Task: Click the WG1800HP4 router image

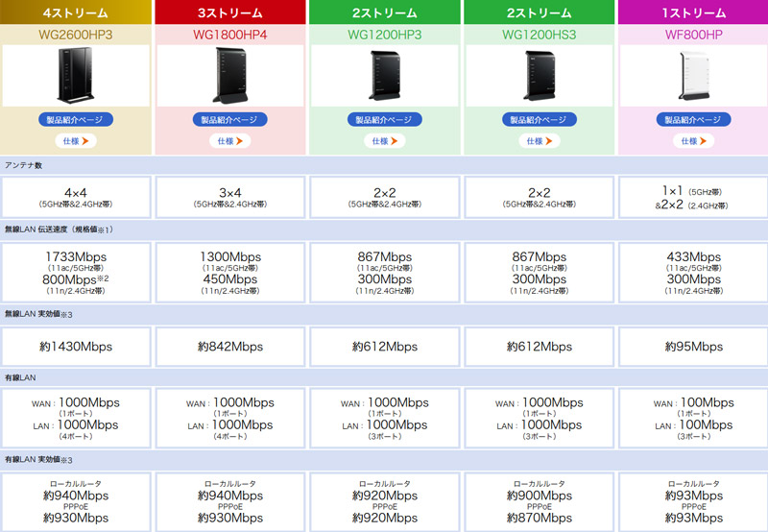Action: coord(230,76)
